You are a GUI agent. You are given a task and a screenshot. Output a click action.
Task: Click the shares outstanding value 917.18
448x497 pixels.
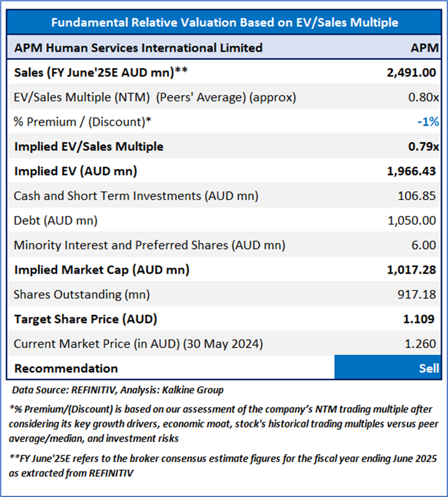[x=417, y=295]
